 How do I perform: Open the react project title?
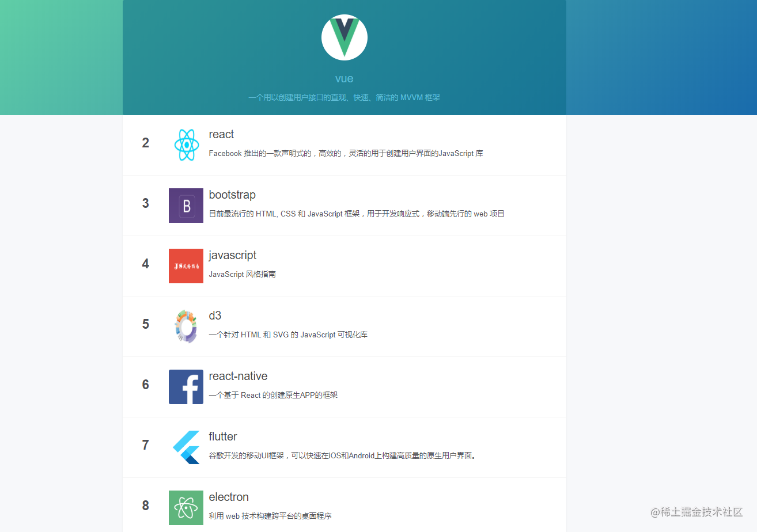click(x=221, y=134)
